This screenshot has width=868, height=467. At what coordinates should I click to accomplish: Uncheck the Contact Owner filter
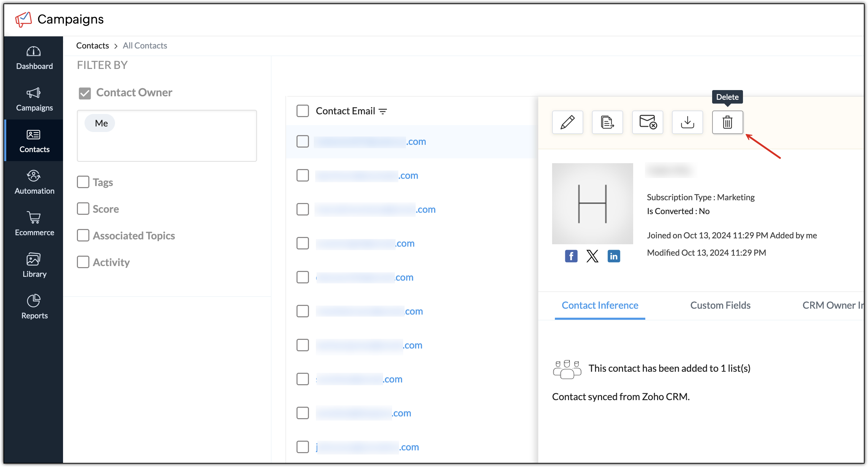point(85,93)
